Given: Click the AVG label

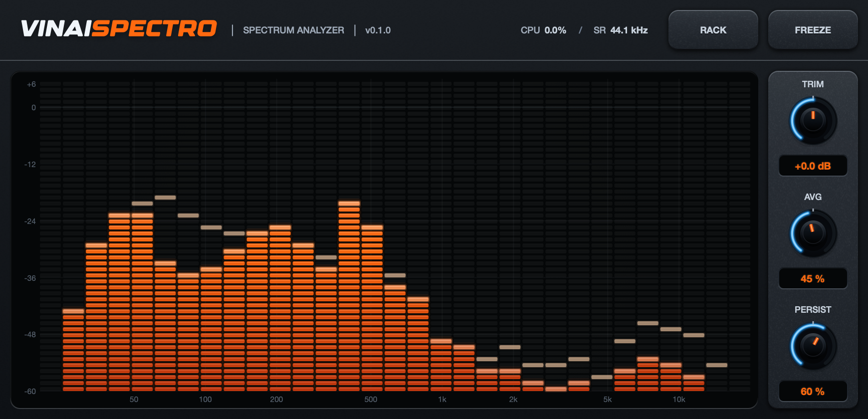Looking at the screenshot, I should 813,197.
